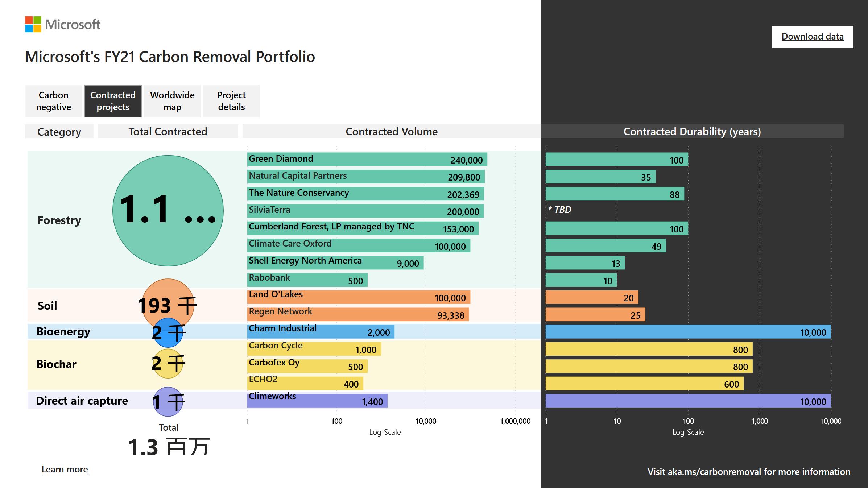Click the Soil category label
The width and height of the screenshot is (868, 488).
point(47,306)
